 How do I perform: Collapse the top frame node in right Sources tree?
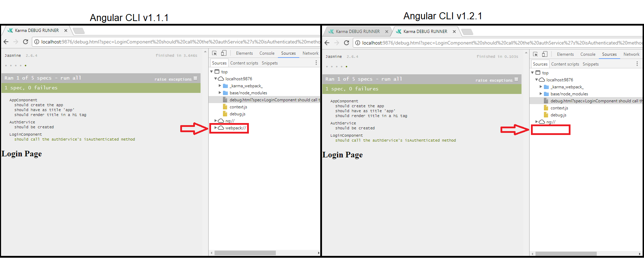point(532,73)
